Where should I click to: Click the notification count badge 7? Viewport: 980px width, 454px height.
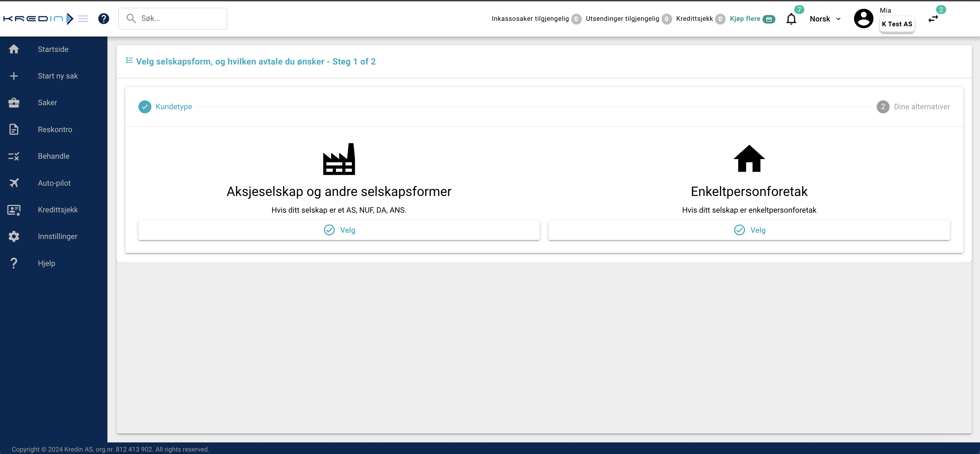pos(799,10)
